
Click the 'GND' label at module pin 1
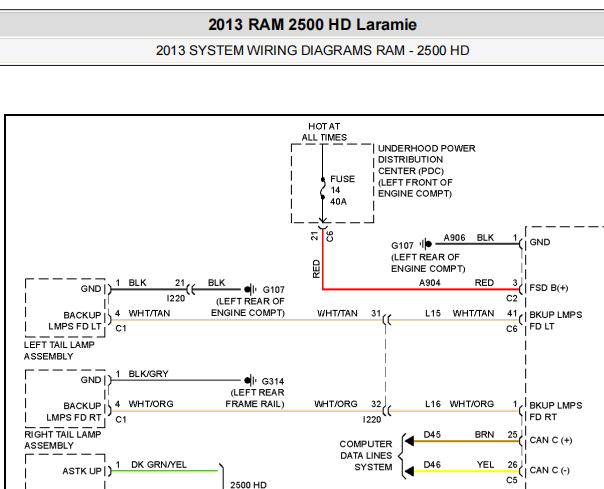[x=540, y=242]
